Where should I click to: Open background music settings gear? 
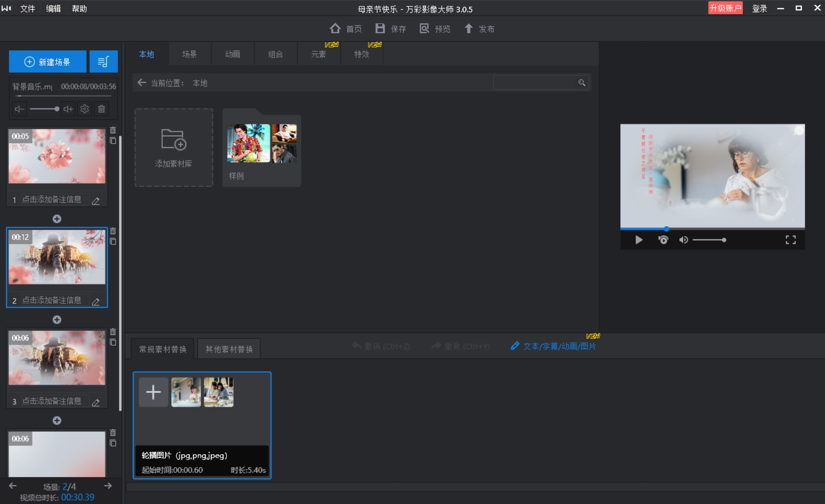tap(85, 109)
